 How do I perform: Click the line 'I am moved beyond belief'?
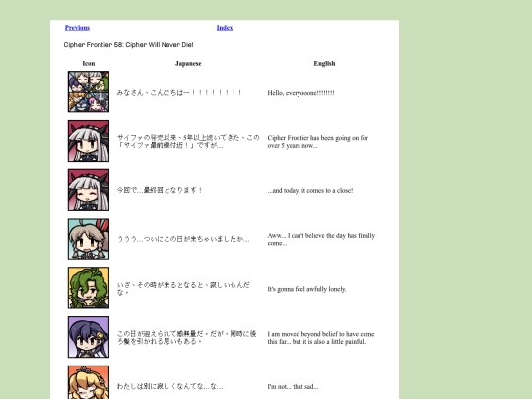click(321, 338)
